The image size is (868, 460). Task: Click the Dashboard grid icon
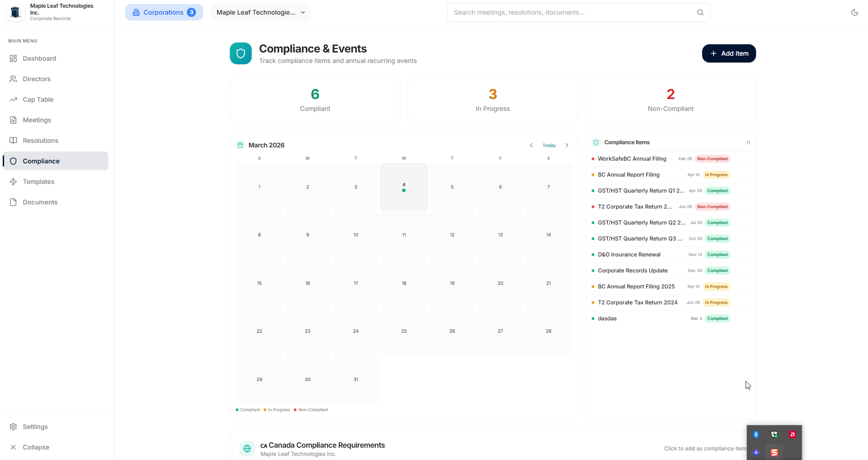[13, 58]
